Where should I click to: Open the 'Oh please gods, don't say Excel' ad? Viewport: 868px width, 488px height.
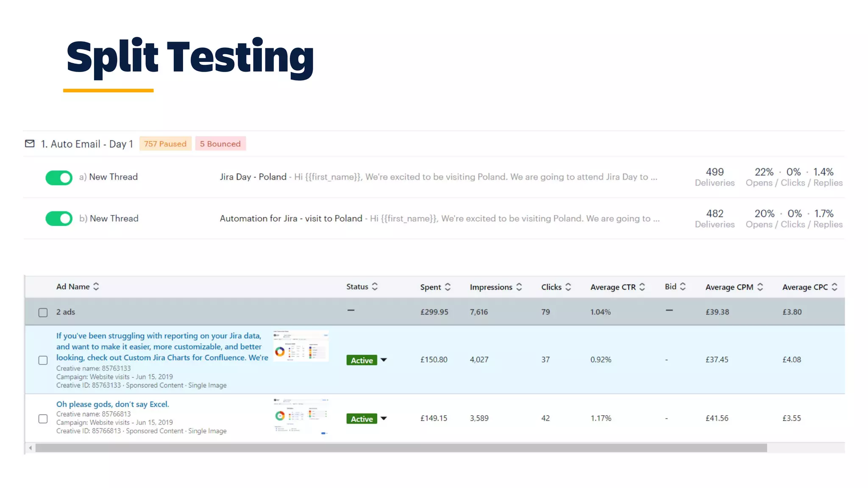point(112,404)
